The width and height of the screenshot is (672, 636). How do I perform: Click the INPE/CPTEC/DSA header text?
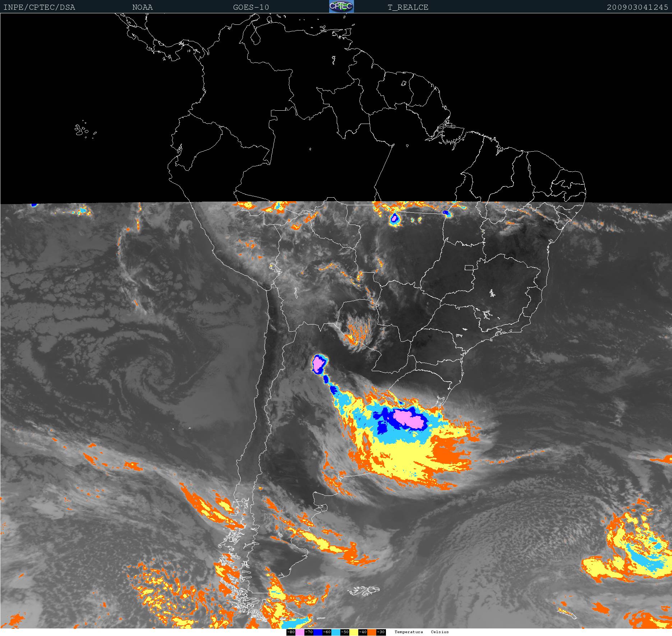point(39,7)
